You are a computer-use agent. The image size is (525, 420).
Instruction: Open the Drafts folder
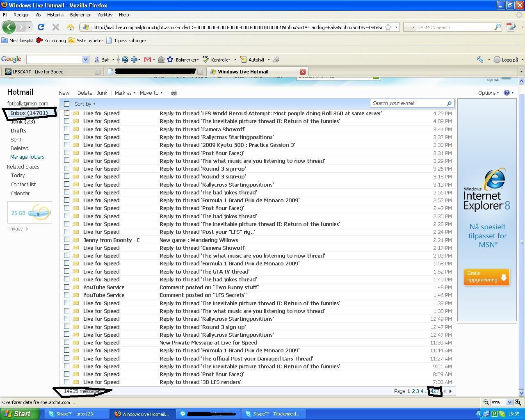(18, 130)
